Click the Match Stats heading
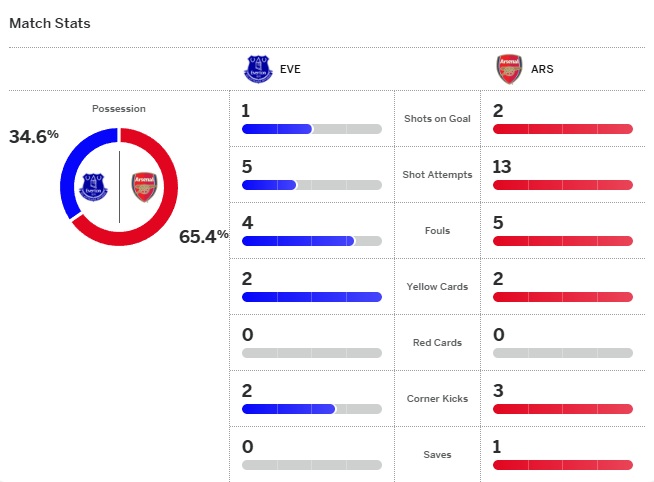The height and width of the screenshot is (482, 654). pos(50,22)
